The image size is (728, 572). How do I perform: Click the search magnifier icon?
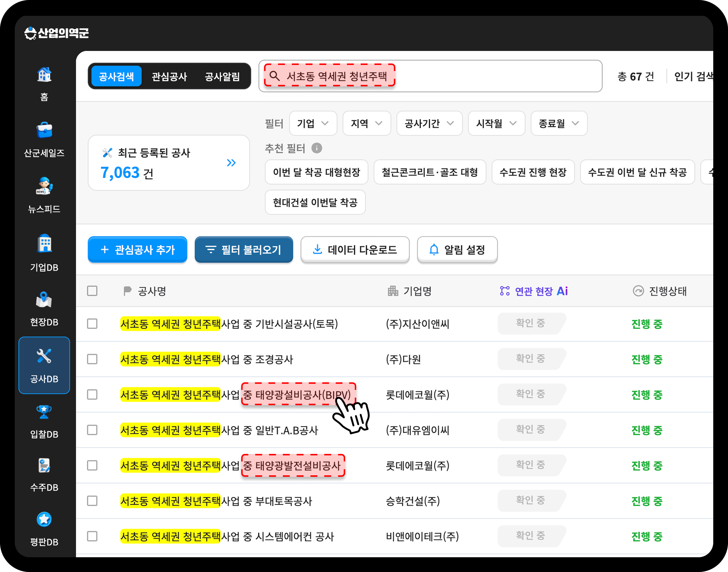click(274, 76)
